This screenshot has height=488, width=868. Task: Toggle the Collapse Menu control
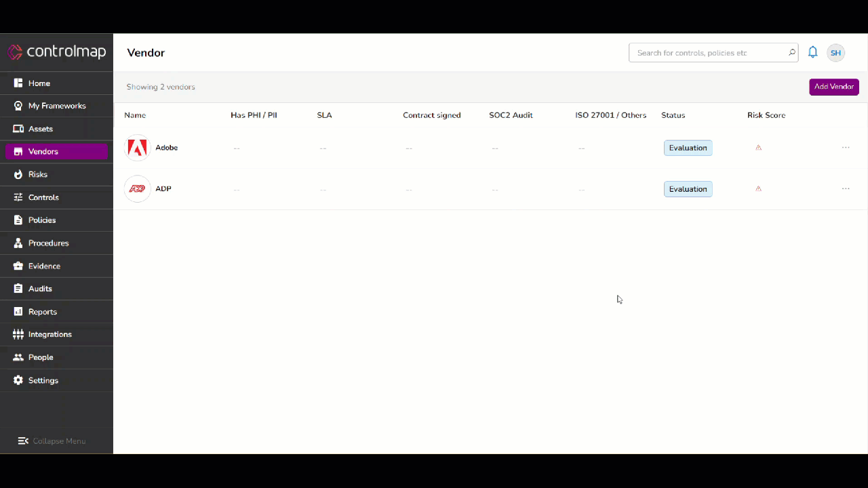pos(52,441)
